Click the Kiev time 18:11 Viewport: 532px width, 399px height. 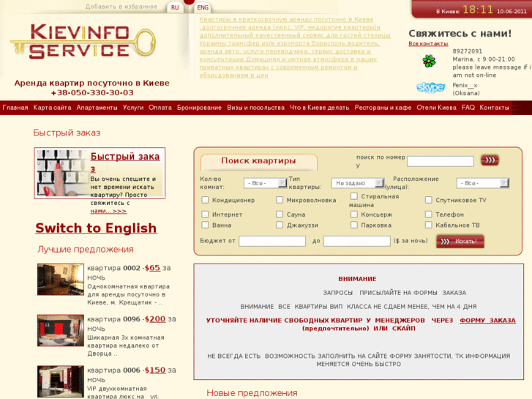(478, 10)
